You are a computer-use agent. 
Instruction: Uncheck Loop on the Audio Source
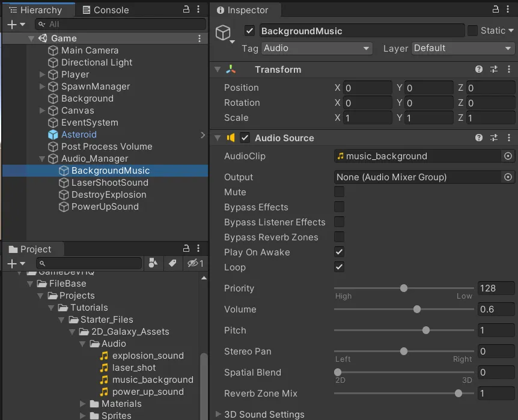(340, 267)
